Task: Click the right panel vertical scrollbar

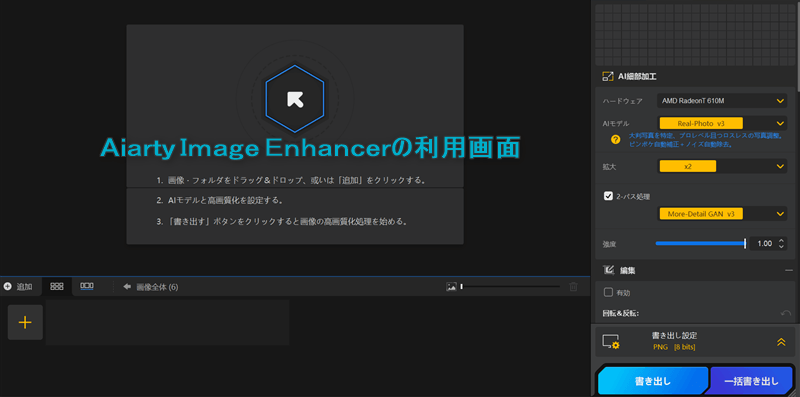Action: tap(797, 46)
